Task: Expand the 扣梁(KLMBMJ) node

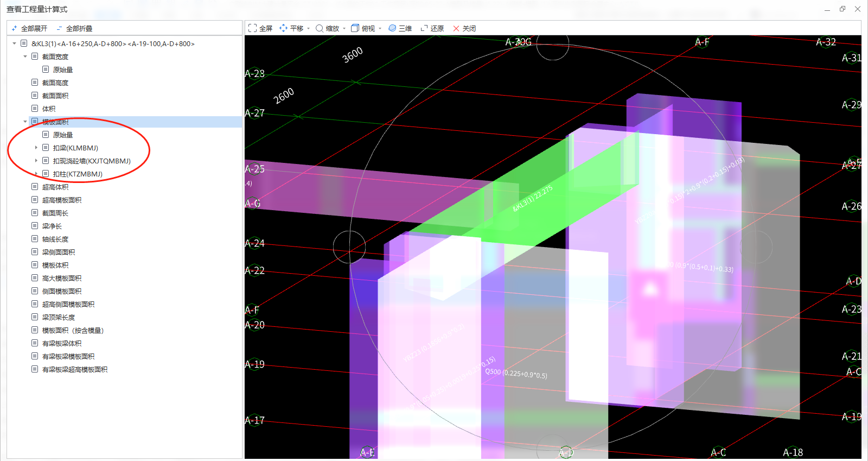Action: tap(36, 148)
